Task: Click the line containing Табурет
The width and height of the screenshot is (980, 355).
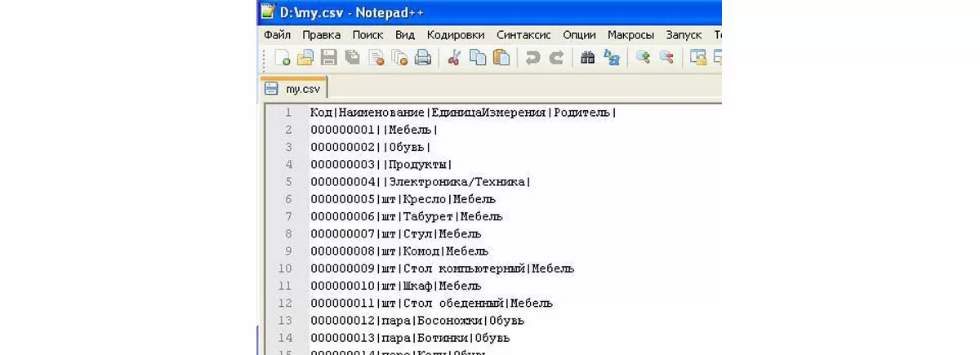Action: (407, 216)
